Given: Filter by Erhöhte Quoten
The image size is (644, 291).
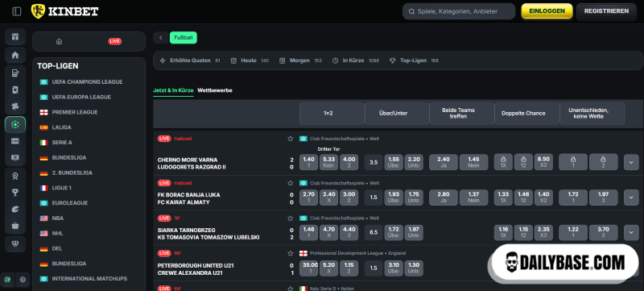Looking at the screenshot, I should pos(190,60).
